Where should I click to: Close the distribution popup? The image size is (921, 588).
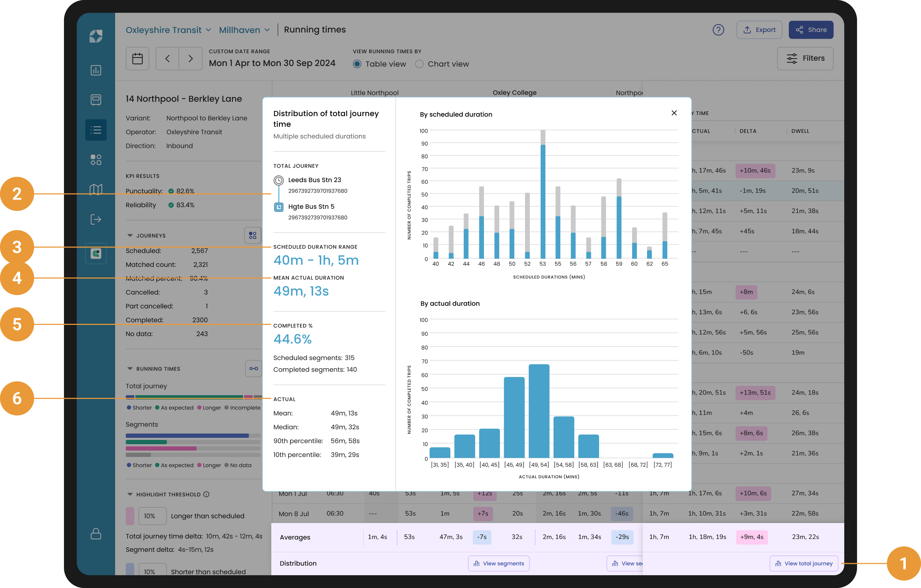pyautogui.click(x=674, y=113)
